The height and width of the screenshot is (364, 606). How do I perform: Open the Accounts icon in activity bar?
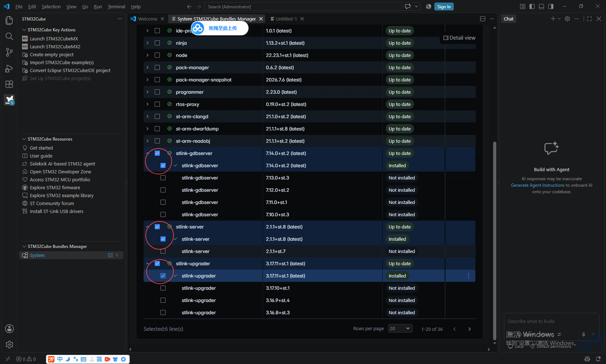9,329
